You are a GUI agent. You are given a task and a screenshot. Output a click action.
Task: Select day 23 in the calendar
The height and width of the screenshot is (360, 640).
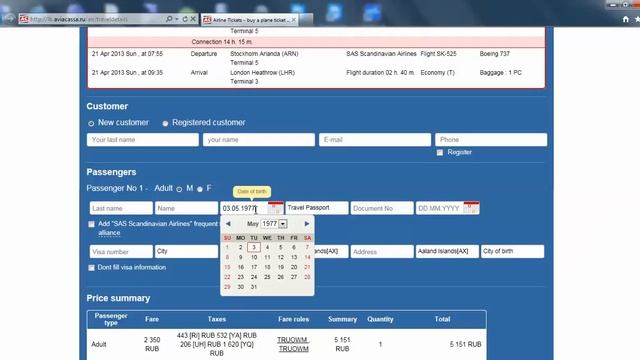click(x=240, y=277)
